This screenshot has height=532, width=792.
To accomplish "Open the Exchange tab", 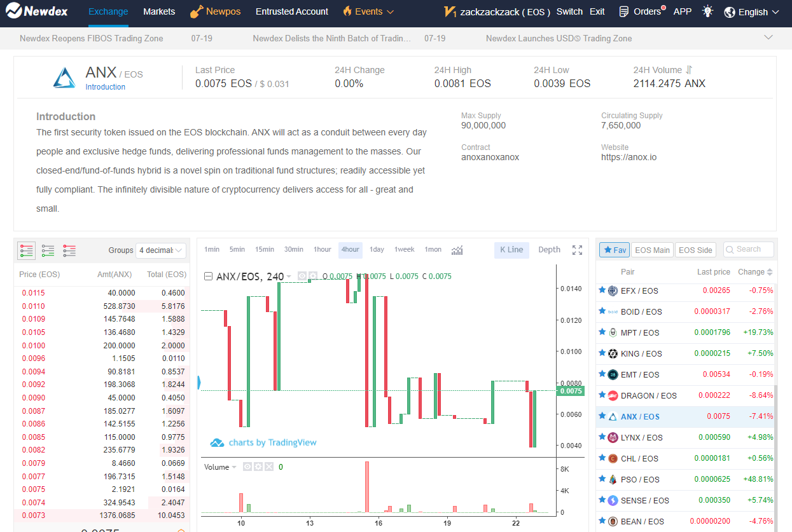I will [x=108, y=11].
